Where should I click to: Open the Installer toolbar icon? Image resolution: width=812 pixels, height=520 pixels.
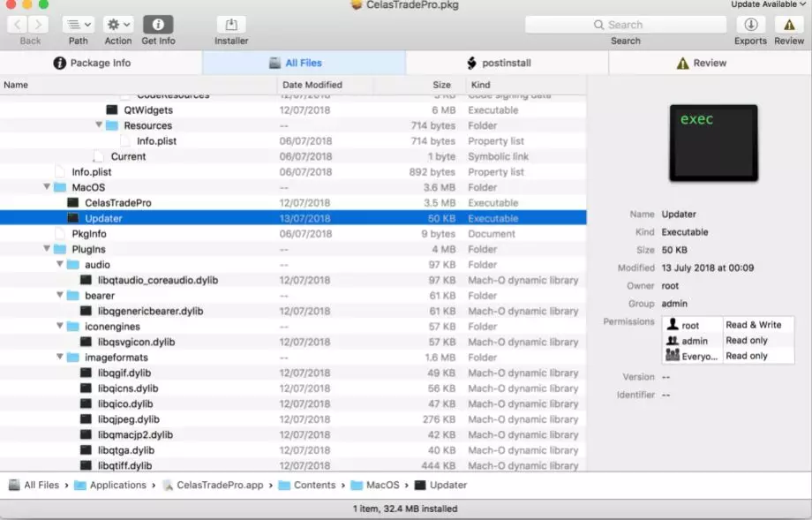click(231, 25)
